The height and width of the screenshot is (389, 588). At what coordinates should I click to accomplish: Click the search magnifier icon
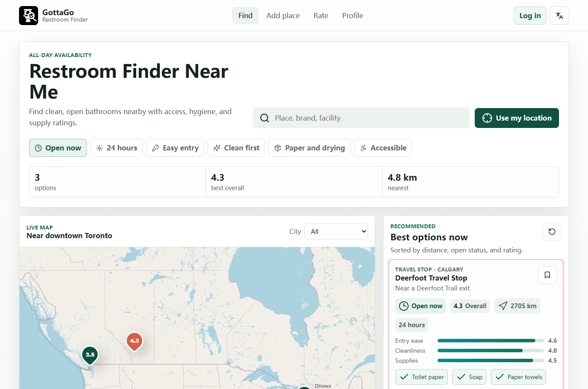[x=265, y=118]
